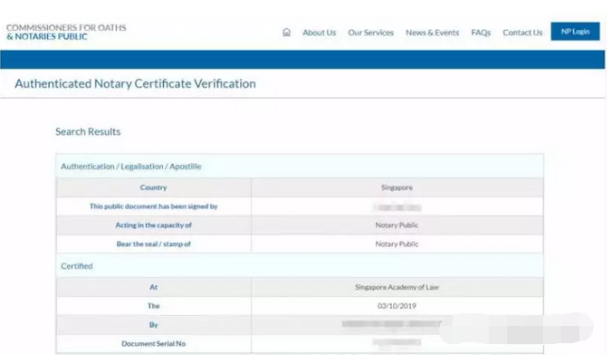Screen dimensions: 612x364
Task: Select the Authentication / Legalisation / Apostille section header
Action: (x=131, y=167)
